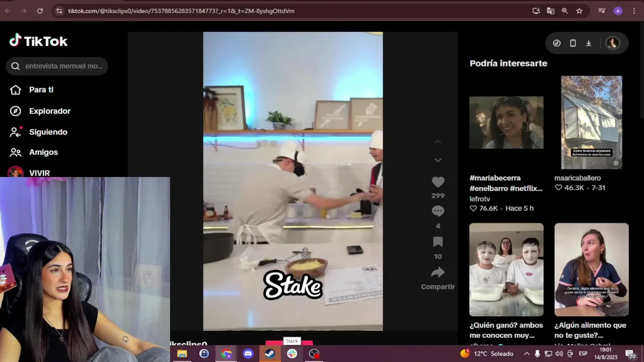Expand hidden system tray icons chevron
The width and height of the screenshot is (644, 362).
[x=527, y=354]
